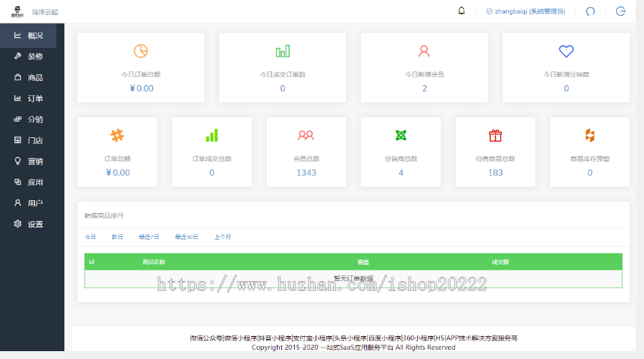Select the 上个月 ranking filter
The width and height of the screenshot is (644, 359).
pyautogui.click(x=223, y=237)
